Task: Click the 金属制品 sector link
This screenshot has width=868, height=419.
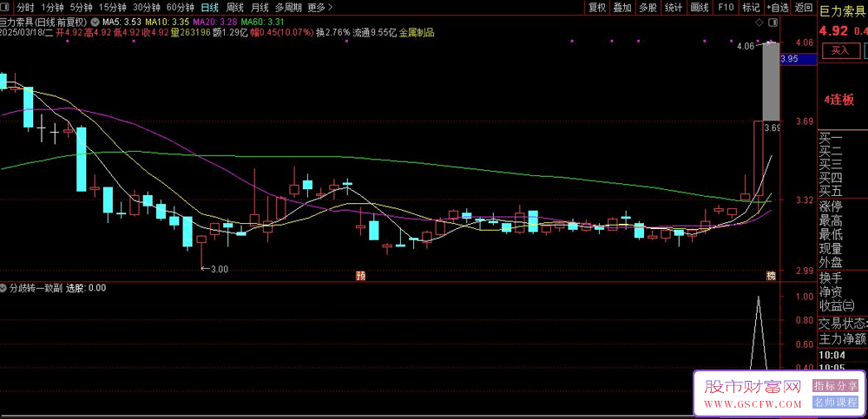Action: pos(417,33)
